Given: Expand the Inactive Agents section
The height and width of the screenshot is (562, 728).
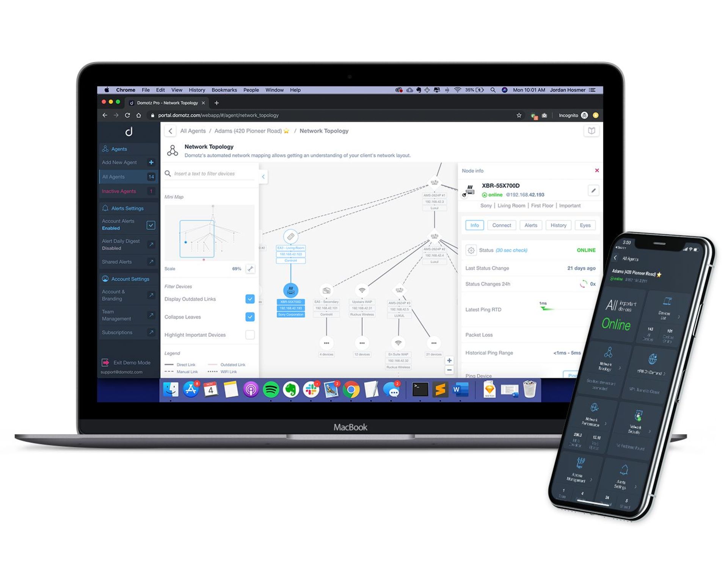Looking at the screenshot, I should tap(121, 190).
